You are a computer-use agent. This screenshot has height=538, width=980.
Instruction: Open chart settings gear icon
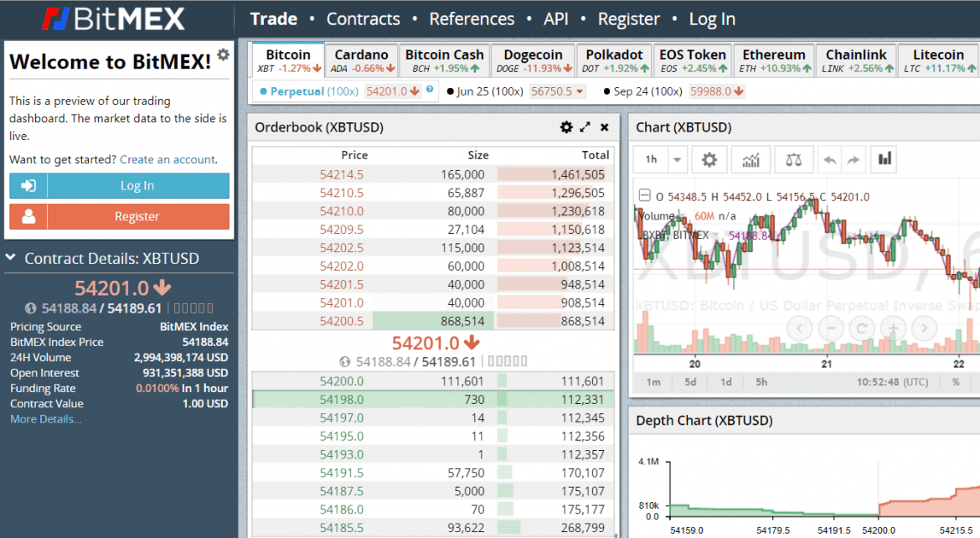pos(709,159)
